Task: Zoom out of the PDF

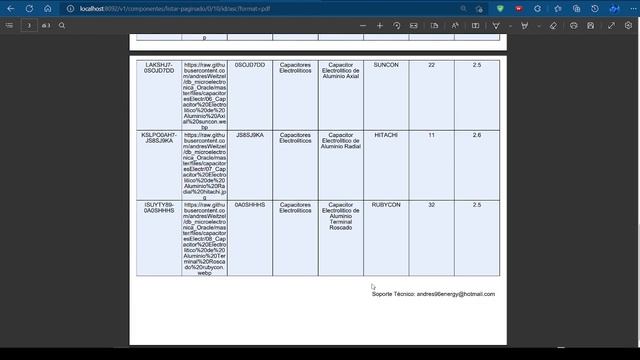Action: (363, 25)
